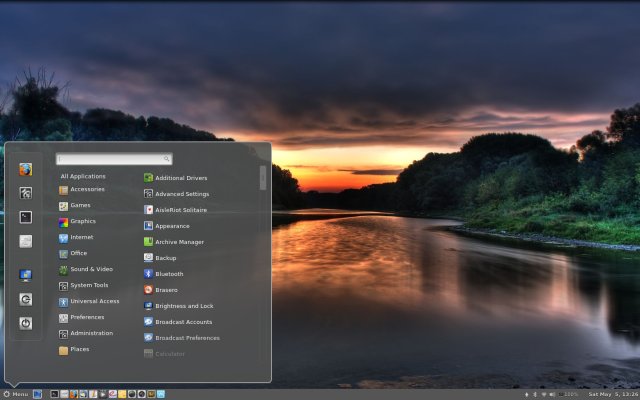Click the 'Advanced Settings' label
The height and width of the screenshot is (400, 640).
[x=182, y=194]
